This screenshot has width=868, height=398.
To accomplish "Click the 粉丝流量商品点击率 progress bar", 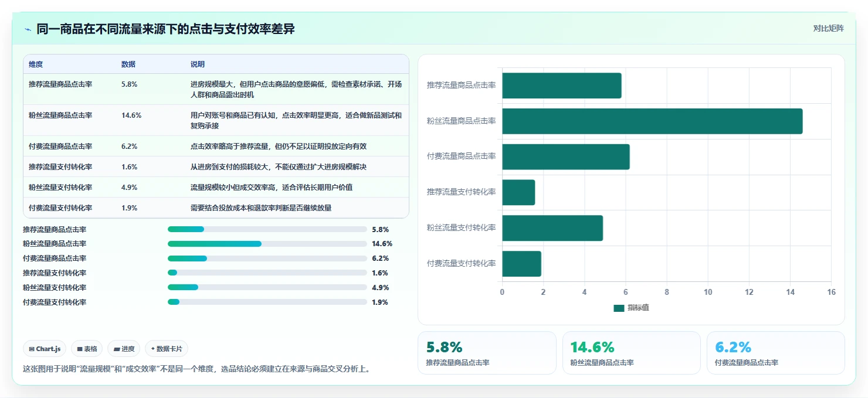I will pyautogui.click(x=267, y=244).
